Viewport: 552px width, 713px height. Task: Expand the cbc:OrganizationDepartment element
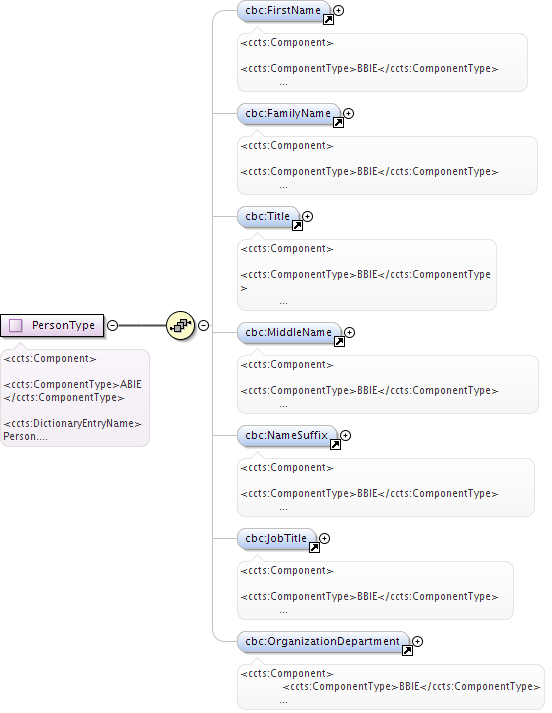[x=417, y=641]
